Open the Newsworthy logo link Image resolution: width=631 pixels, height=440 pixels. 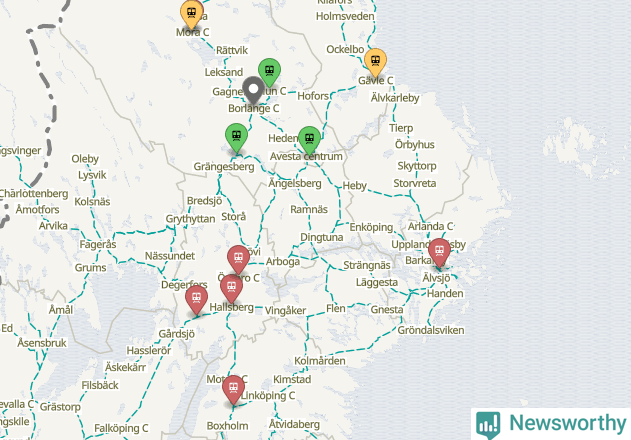point(551,423)
